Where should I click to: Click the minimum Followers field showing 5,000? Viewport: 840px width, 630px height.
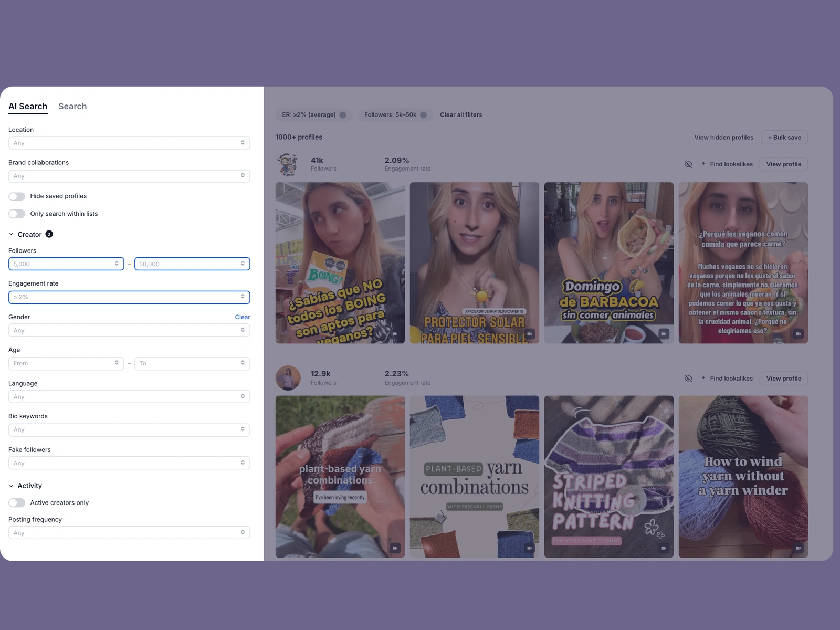pyautogui.click(x=66, y=264)
